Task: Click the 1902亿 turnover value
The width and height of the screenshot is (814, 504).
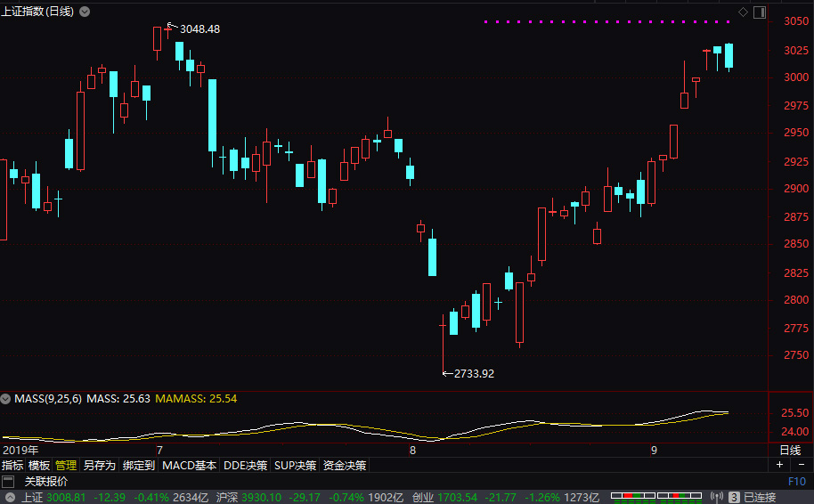Action: coord(386,497)
